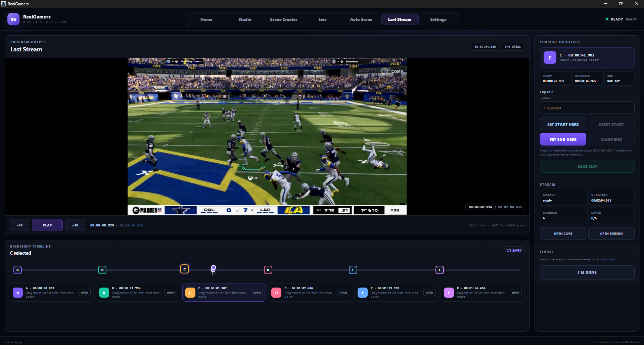Open the Auto Scene tab

coord(361,19)
